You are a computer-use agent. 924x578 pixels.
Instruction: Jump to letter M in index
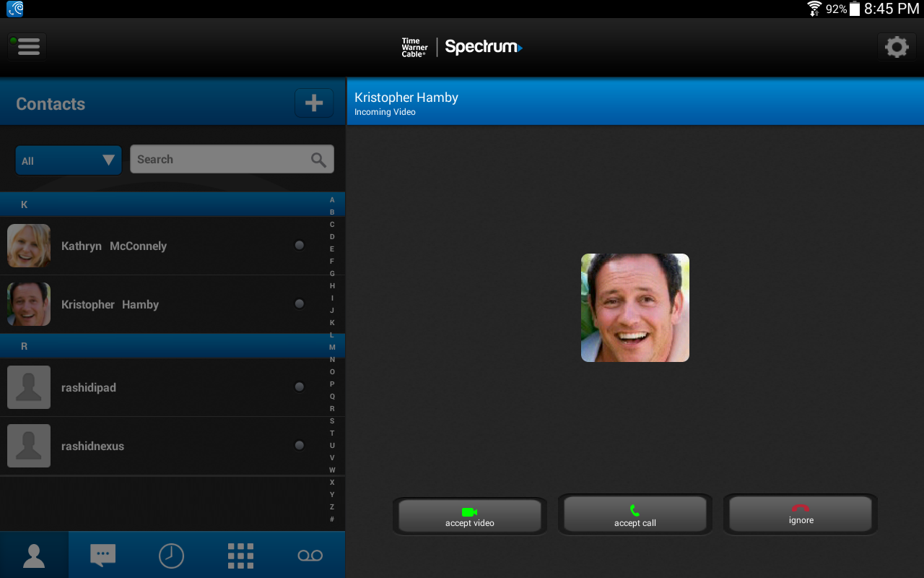pos(332,348)
